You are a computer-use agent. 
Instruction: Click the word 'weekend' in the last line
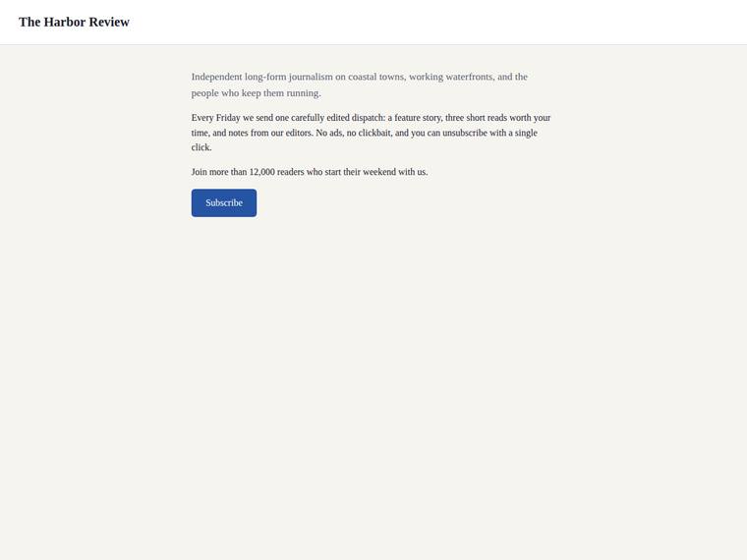(x=379, y=172)
